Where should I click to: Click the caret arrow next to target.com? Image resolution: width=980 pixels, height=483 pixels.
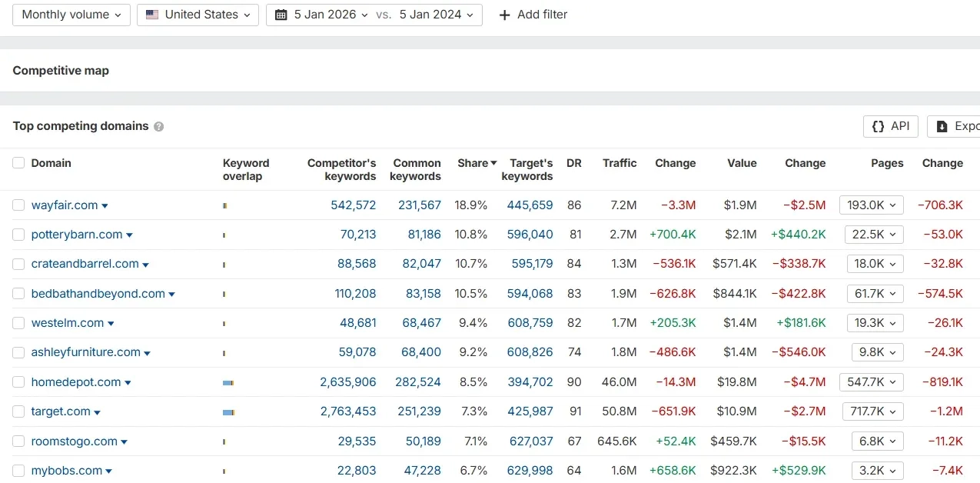point(98,412)
